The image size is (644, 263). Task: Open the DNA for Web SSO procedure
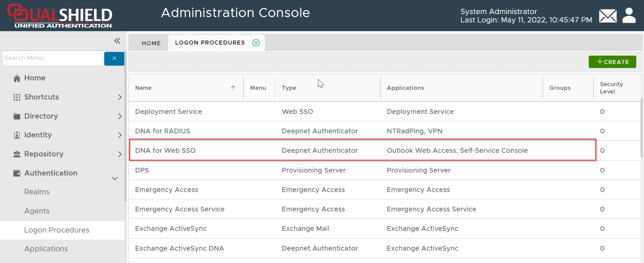(x=165, y=151)
